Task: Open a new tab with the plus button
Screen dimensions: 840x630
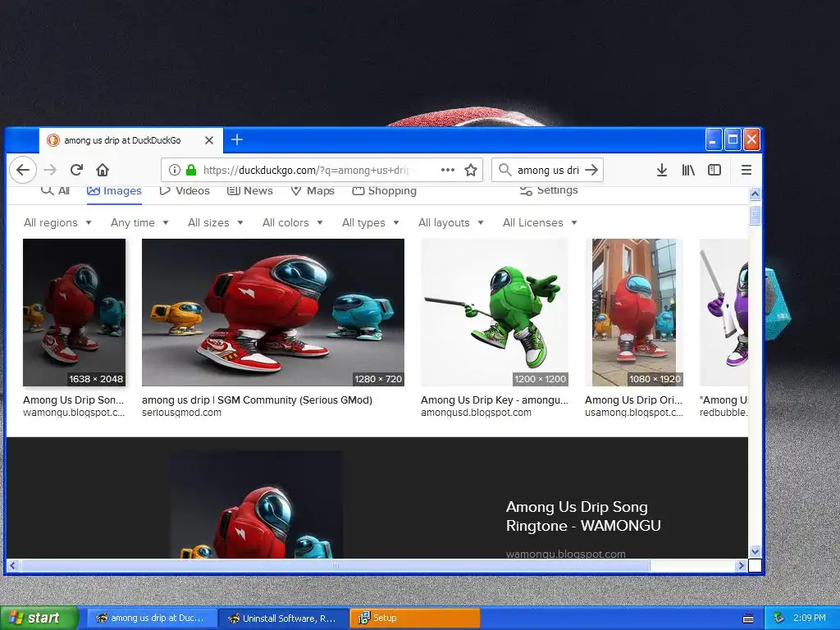Action: [x=237, y=139]
